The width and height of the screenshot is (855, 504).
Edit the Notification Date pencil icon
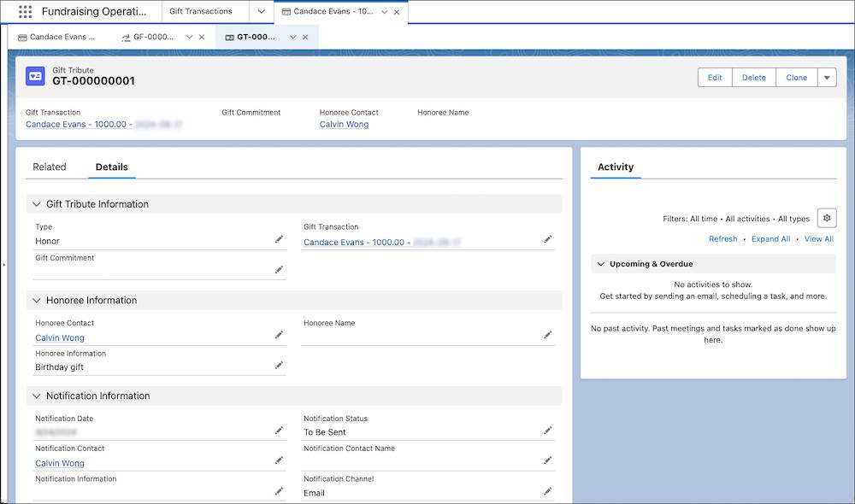[280, 431]
